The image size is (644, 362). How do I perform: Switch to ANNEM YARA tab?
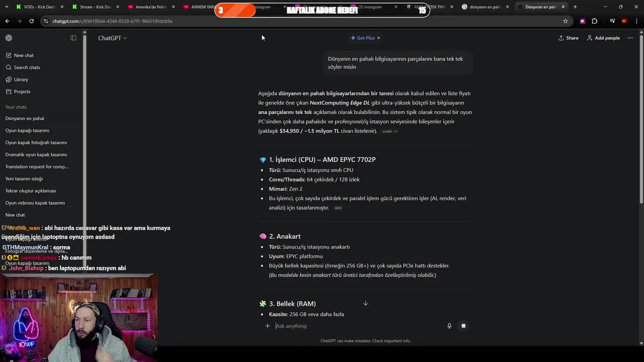tap(199, 7)
